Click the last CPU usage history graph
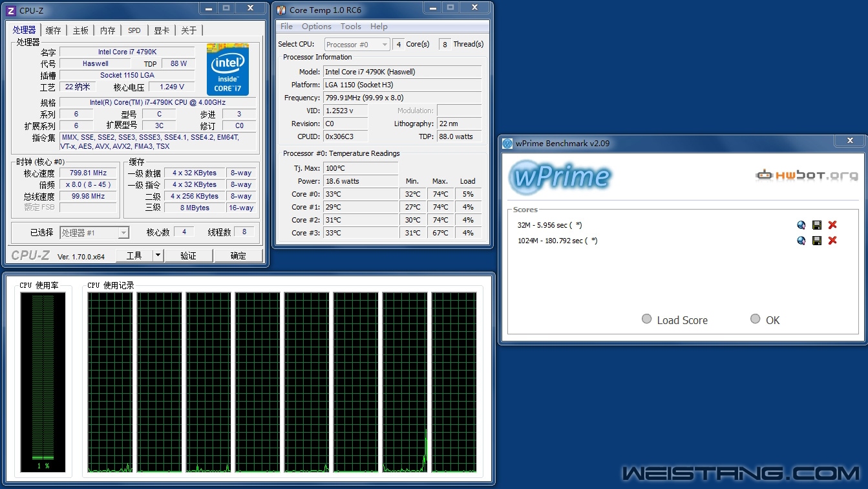Image resolution: width=868 pixels, height=489 pixels. point(454,382)
